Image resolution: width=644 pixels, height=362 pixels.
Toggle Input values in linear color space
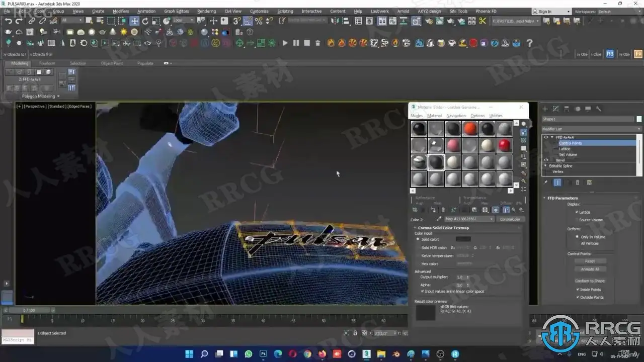pos(422,291)
